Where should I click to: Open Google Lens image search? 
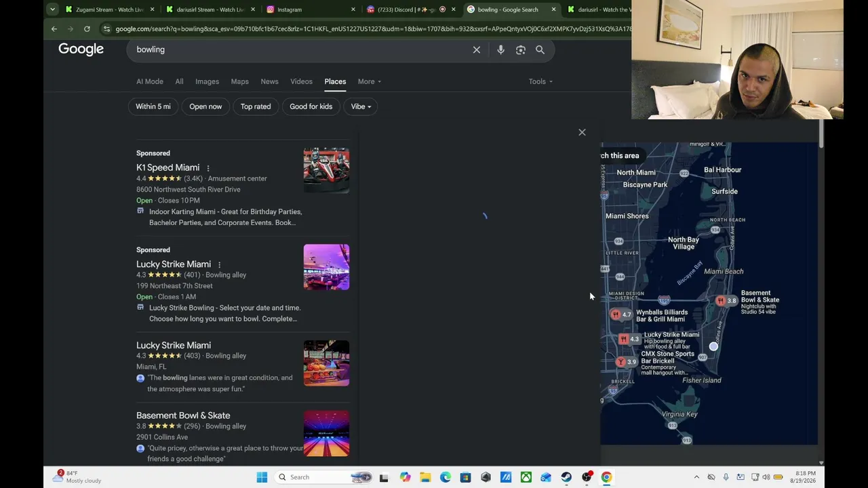point(521,49)
